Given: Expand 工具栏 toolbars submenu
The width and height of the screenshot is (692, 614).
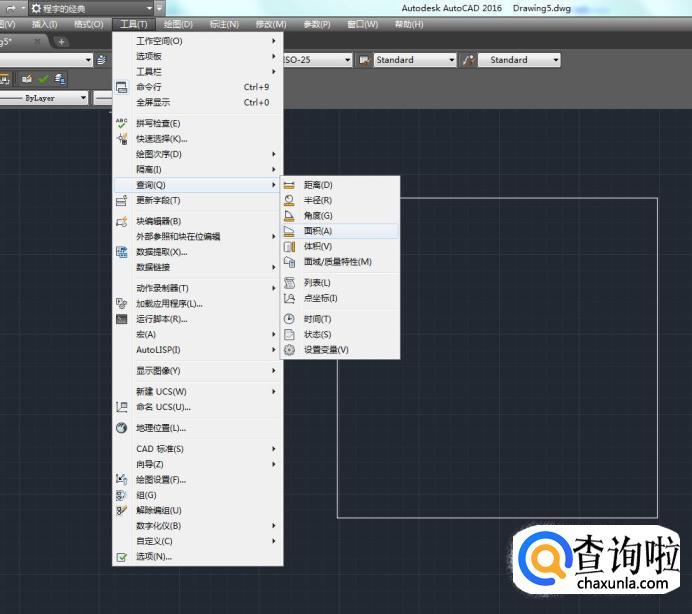Looking at the screenshot, I should click(198, 72).
